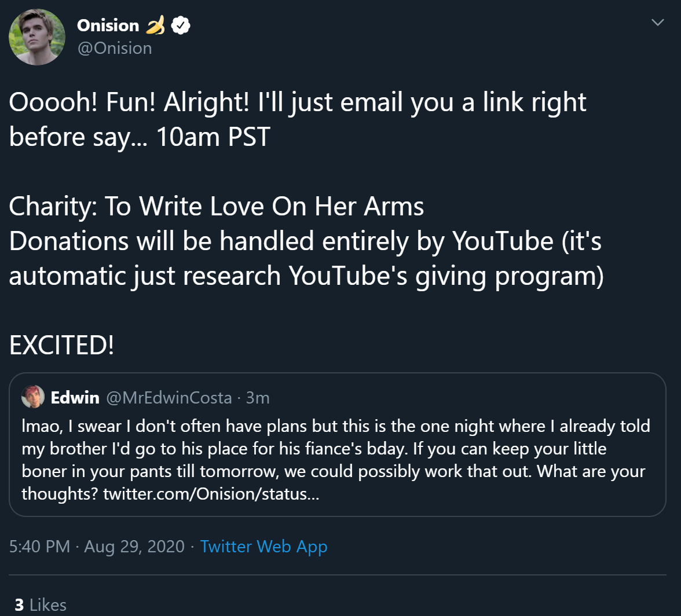This screenshot has width=681, height=616.
Task: Open the Twitter Web App source link
Action: pyautogui.click(x=263, y=546)
